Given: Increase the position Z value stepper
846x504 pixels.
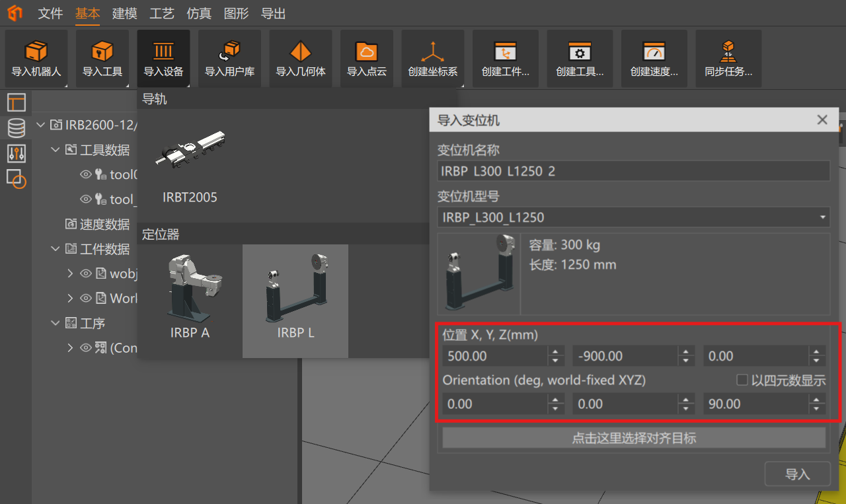Looking at the screenshot, I should pos(818,351).
